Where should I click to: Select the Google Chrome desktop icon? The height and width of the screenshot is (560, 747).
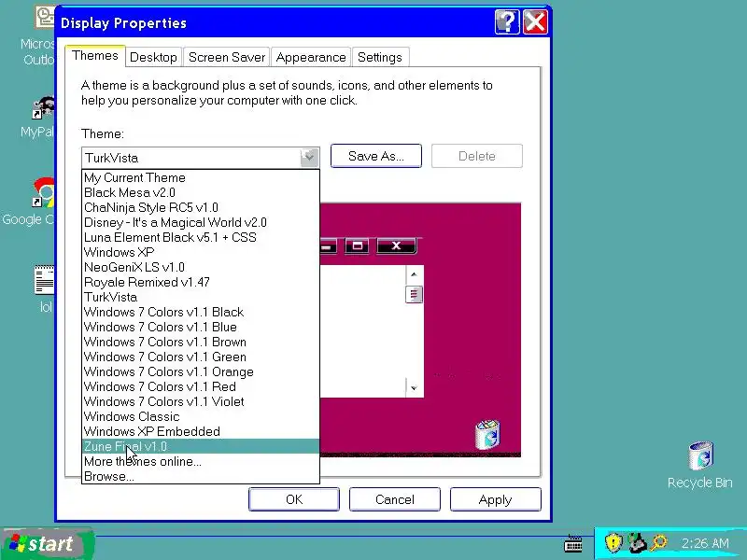point(43,193)
